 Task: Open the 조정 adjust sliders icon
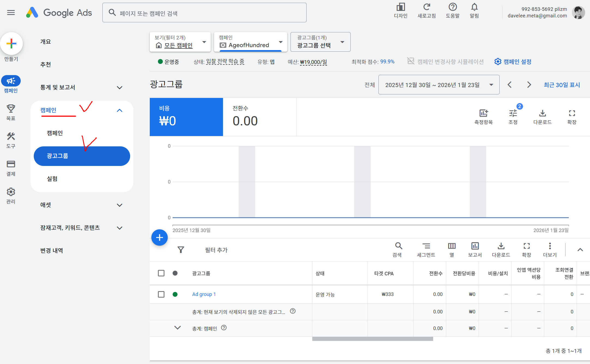[513, 113]
